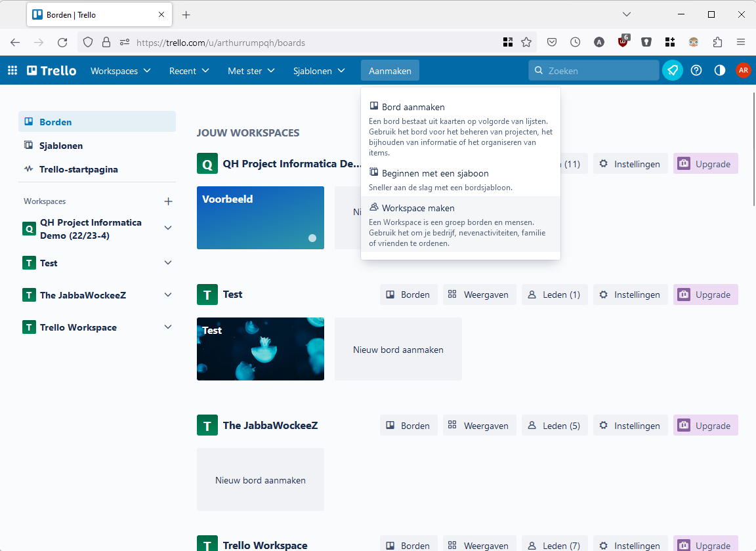The height and width of the screenshot is (551, 756).
Task: Open the Recent dropdown menu
Action: [189, 71]
